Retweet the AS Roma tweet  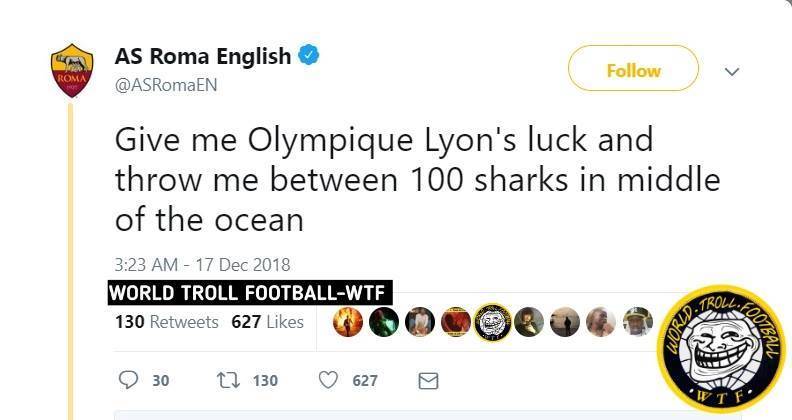pos(227,380)
